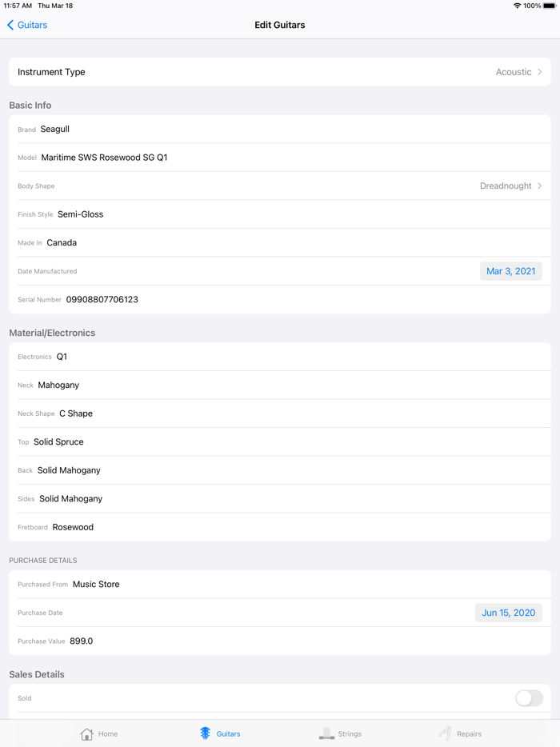Tap the Home house icon

point(86,733)
